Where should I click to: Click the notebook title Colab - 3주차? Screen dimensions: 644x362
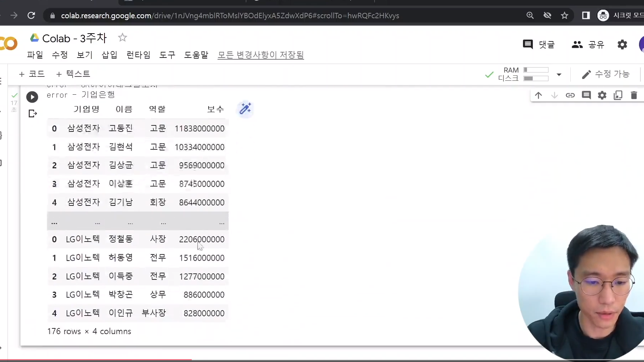75,38
